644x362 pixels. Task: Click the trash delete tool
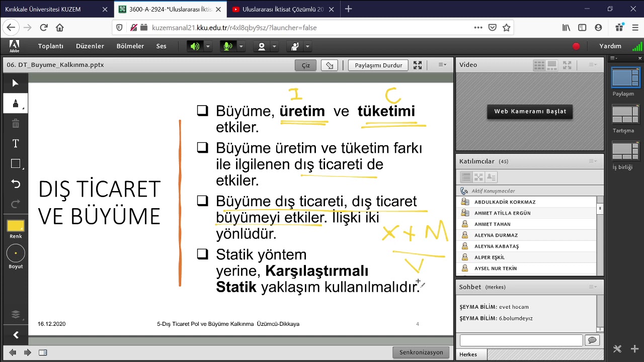click(x=15, y=124)
